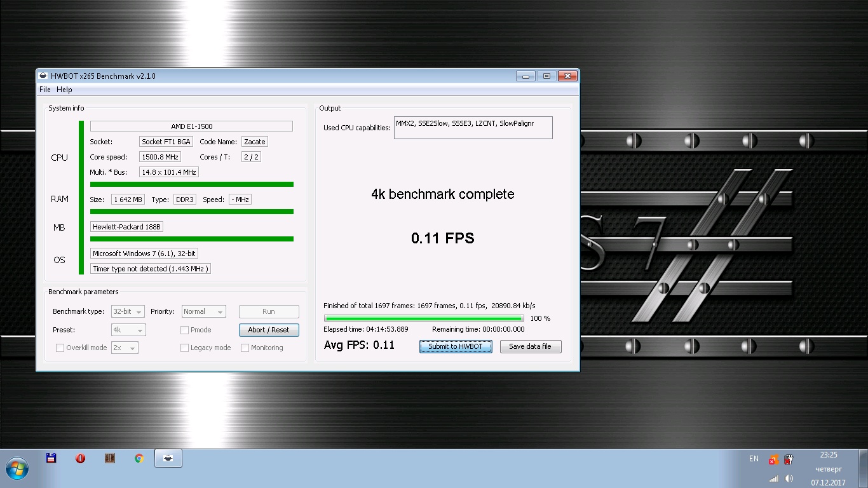Click the AMD E1-1500 CPU name field

191,126
